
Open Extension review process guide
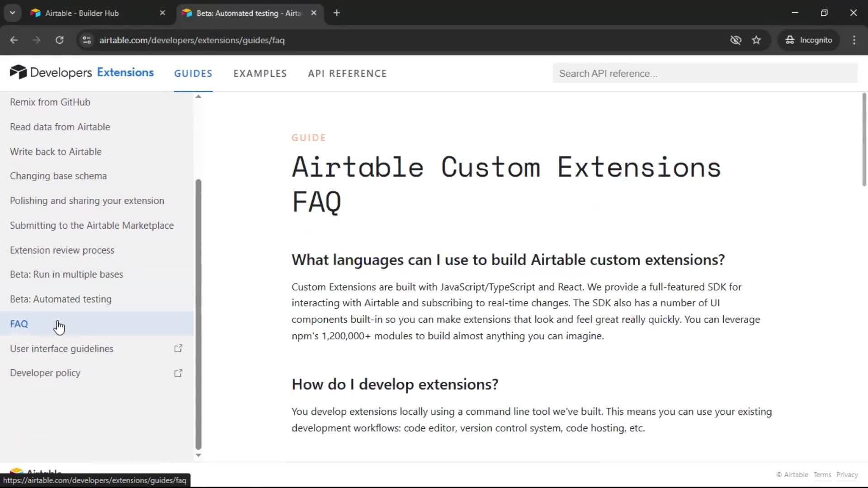click(62, 250)
